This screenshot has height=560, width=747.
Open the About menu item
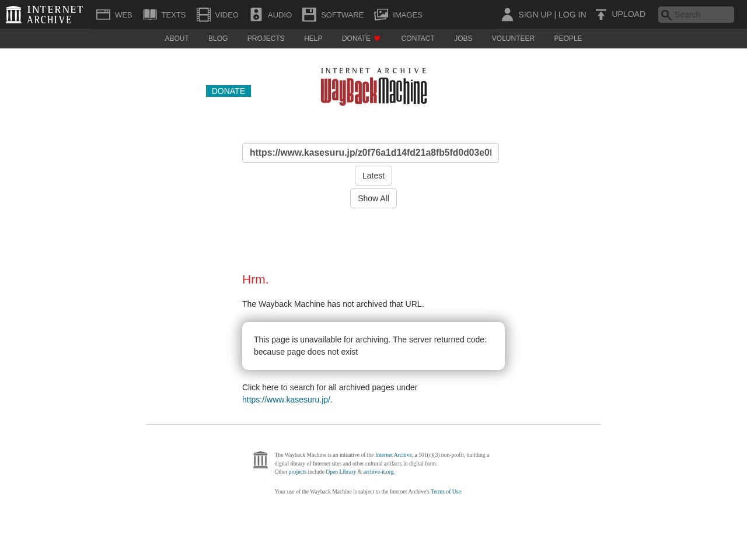(177, 38)
